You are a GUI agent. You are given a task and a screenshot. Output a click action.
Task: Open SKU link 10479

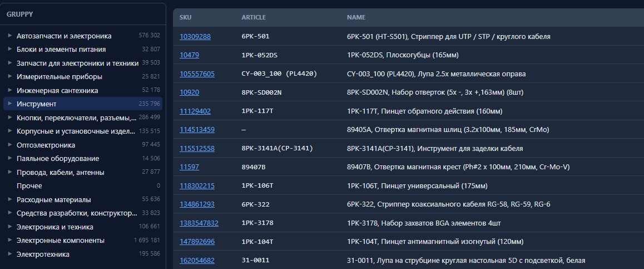click(189, 55)
